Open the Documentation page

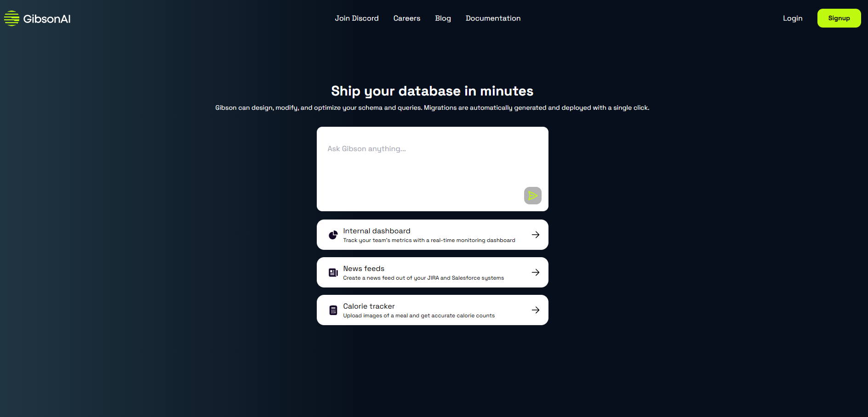pos(493,18)
